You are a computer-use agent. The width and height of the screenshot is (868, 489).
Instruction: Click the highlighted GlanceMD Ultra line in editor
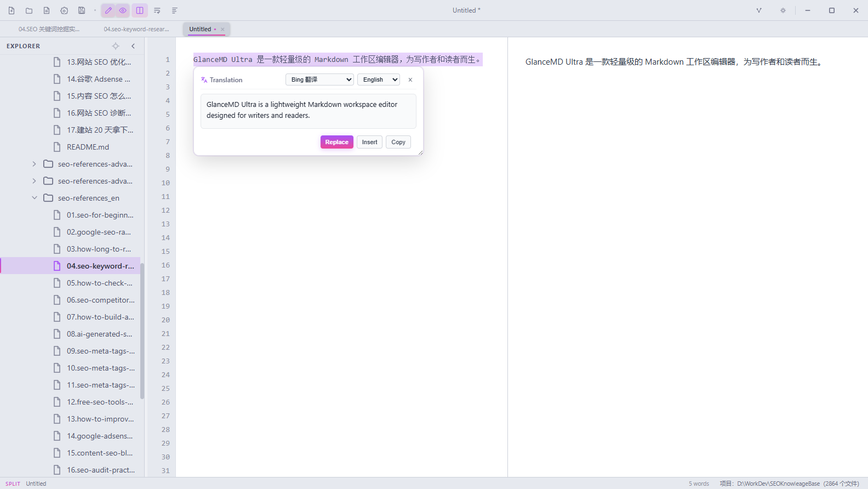tap(338, 59)
